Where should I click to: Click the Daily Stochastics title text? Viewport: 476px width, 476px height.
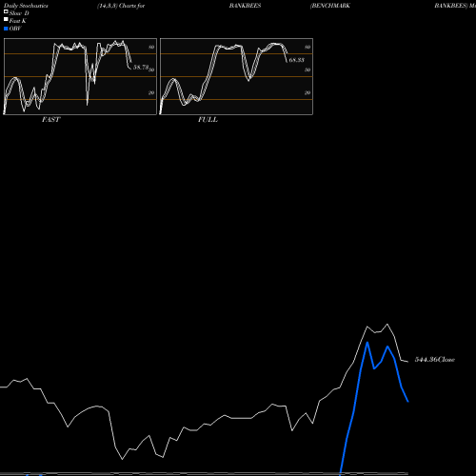(26, 6)
